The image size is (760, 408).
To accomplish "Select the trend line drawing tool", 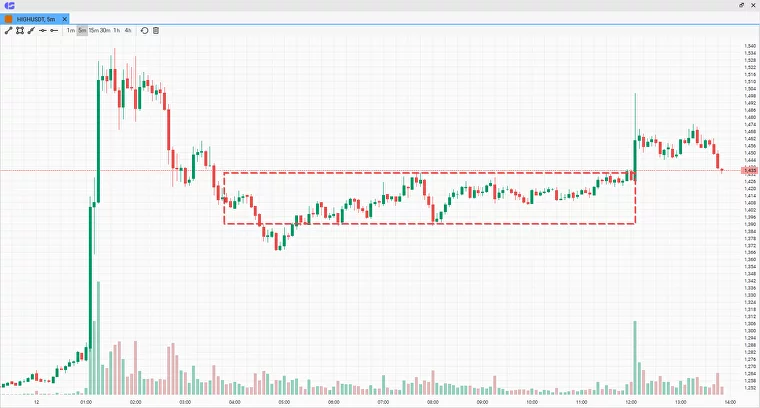I will pyautogui.click(x=8, y=31).
